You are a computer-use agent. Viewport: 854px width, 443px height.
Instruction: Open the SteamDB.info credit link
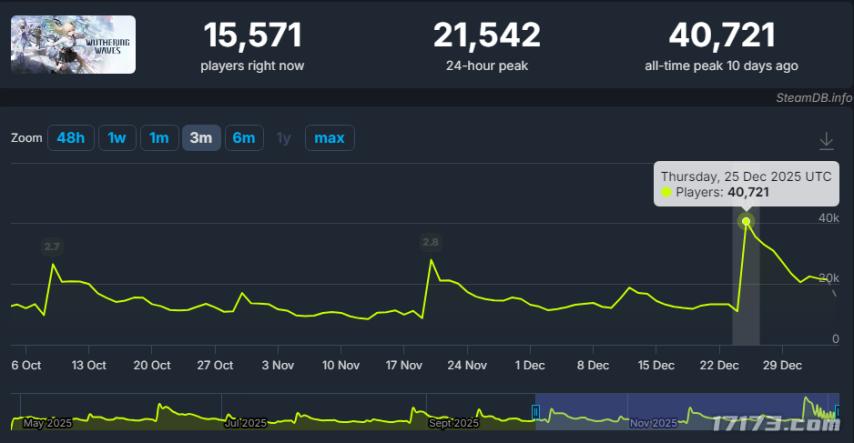(x=813, y=97)
